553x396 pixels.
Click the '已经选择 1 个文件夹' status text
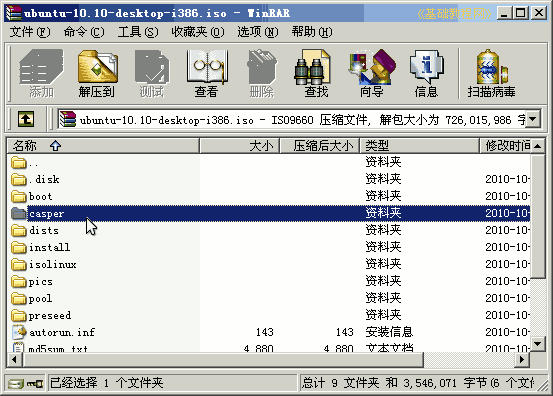[107, 383]
